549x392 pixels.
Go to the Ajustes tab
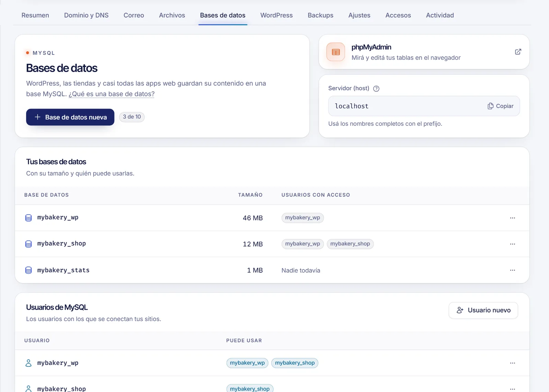[359, 15]
